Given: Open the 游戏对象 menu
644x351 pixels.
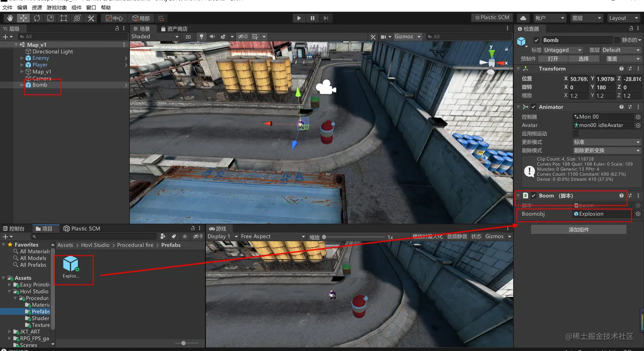Looking at the screenshot, I should coord(57,8).
